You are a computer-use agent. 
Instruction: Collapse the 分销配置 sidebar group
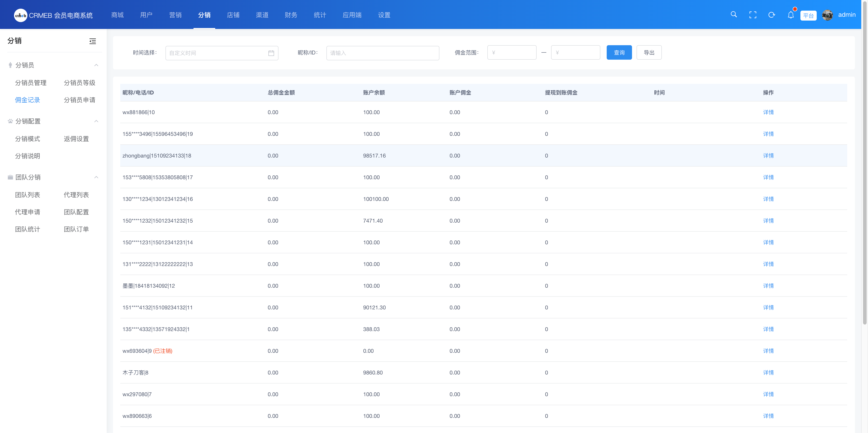[x=96, y=121]
